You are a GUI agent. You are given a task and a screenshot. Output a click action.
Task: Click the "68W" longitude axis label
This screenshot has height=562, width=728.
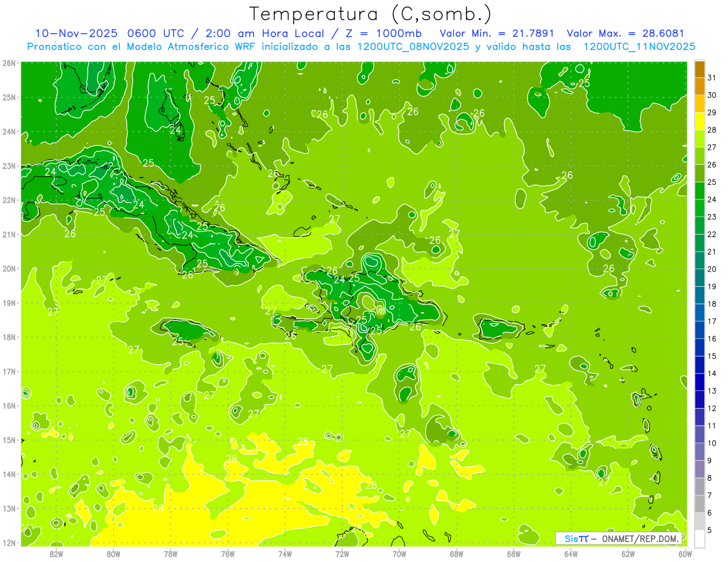[456, 554]
